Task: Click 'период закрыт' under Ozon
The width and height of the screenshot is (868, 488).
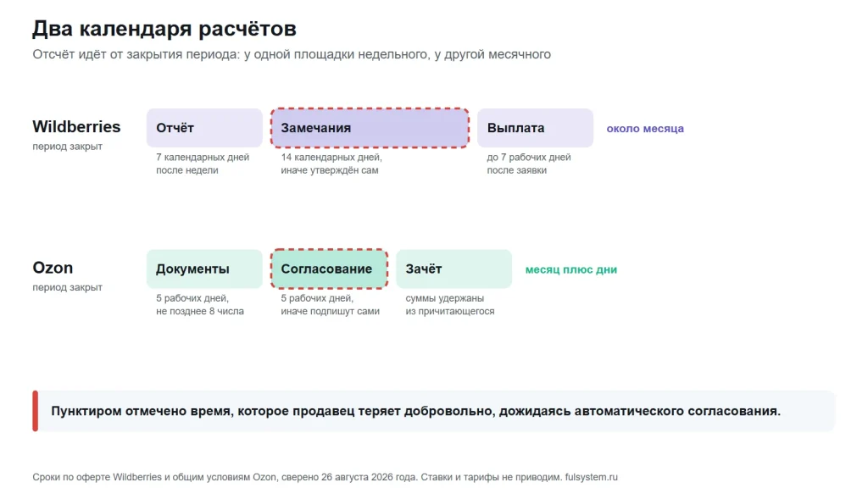Action: pyautogui.click(x=68, y=287)
